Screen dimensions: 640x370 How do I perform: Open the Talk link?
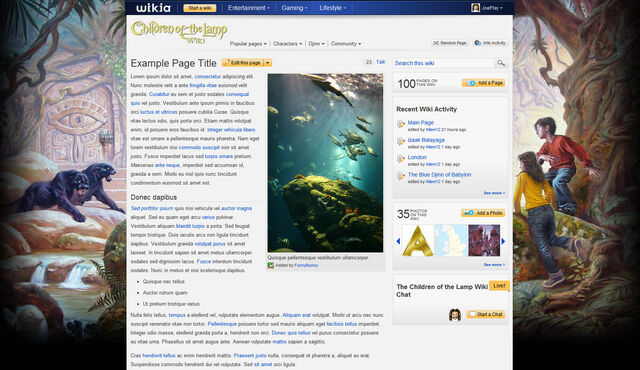click(380, 62)
